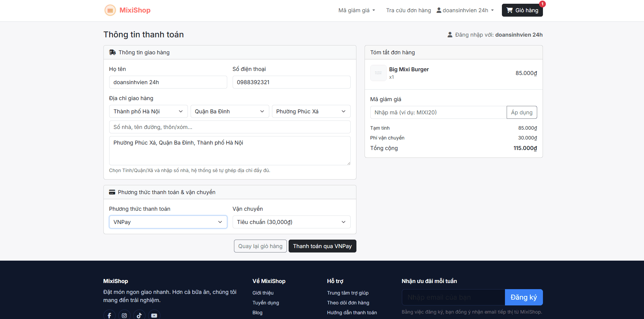Click the Phí vận chuyển 30.000₫ value
Image resolution: width=644 pixels, height=319 pixels.
(527, 138)
